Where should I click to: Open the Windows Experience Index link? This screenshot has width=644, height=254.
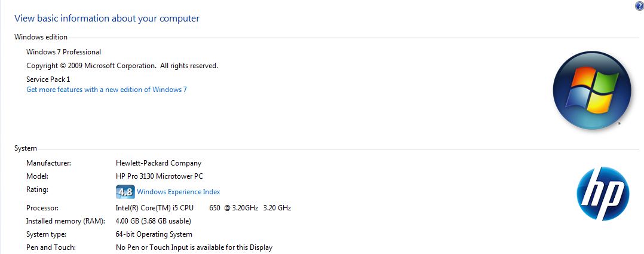click(x=178, y=192)
